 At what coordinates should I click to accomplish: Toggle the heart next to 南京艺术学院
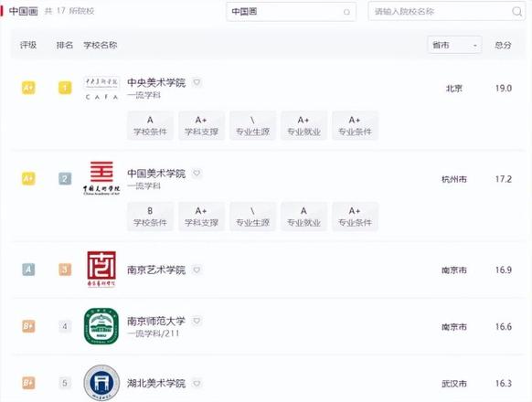click(197, 270)
